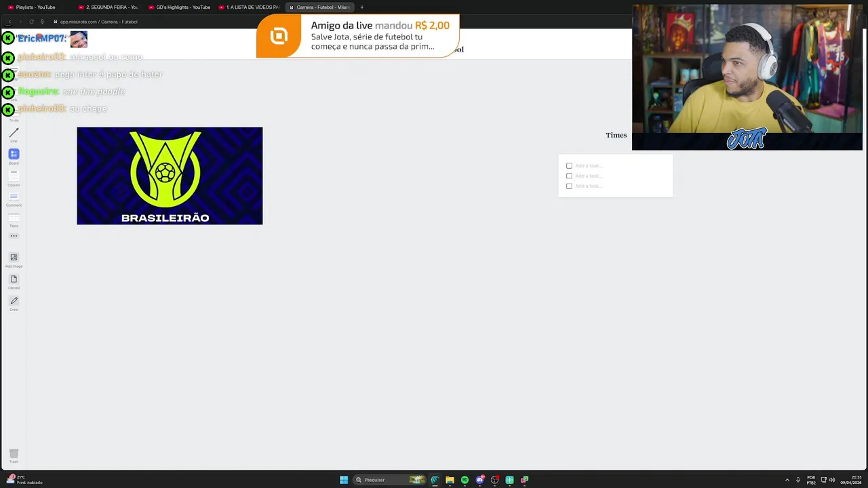The width and height of the screenshot is (868, 488).
Task: Open Discord from the taskbar
Action: point(480,480)
